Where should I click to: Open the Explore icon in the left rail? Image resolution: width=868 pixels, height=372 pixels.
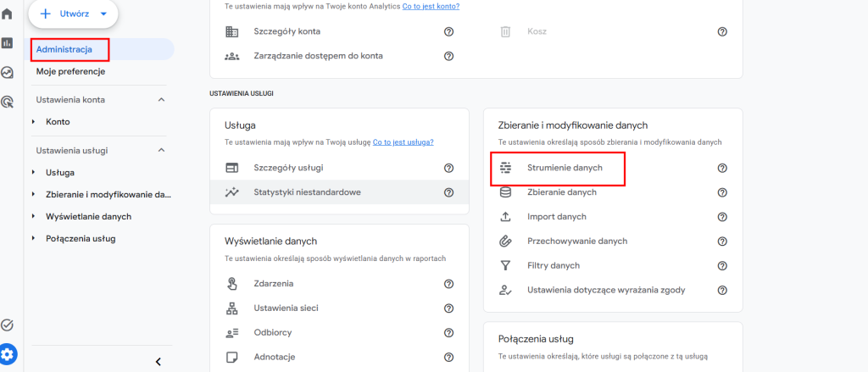7,72
